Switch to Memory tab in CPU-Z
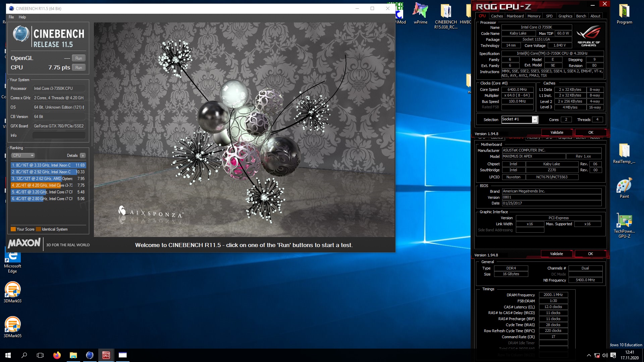 coord(534,16)
